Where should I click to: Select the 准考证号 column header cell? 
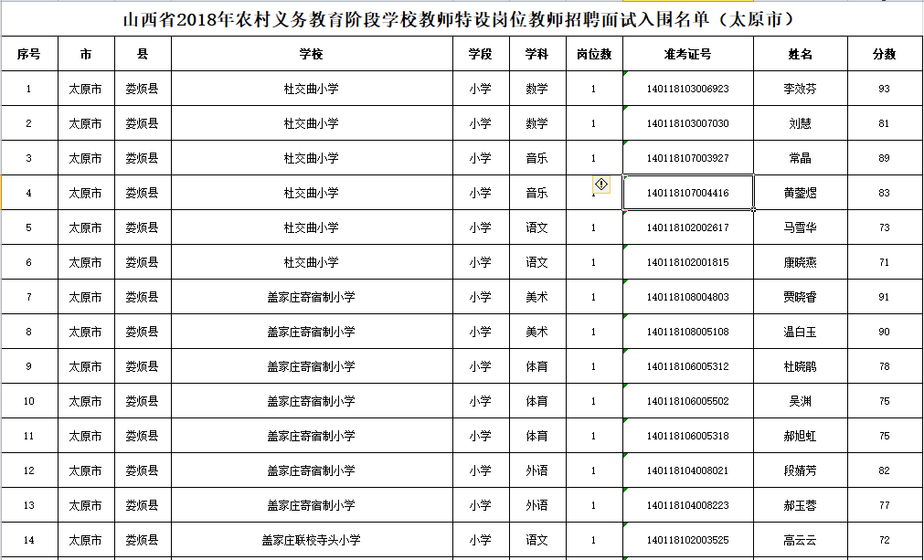(687, 54)
